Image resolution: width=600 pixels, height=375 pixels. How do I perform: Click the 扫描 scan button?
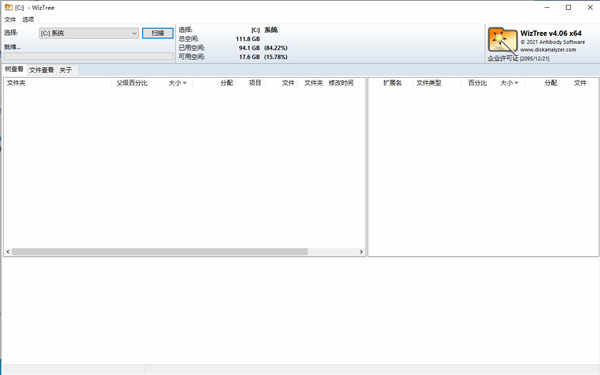pyautogui.click(x=158, y=33)
